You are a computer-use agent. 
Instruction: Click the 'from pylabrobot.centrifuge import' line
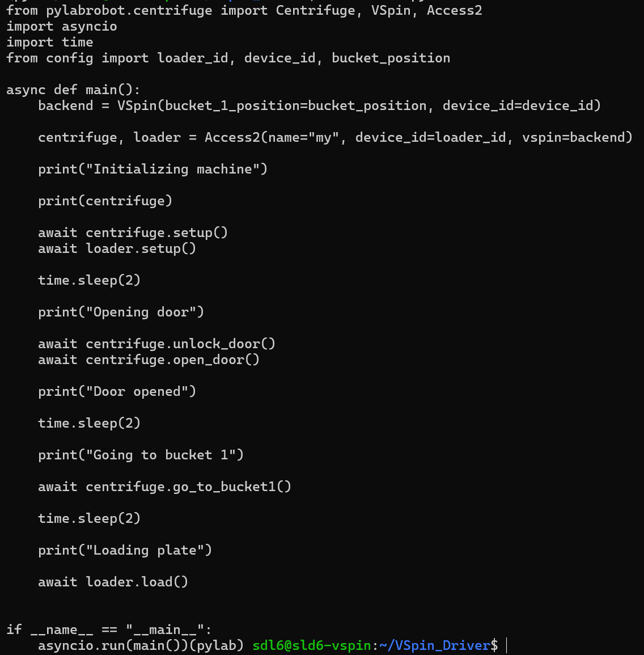pyautogui.click(x=244, y=10)
